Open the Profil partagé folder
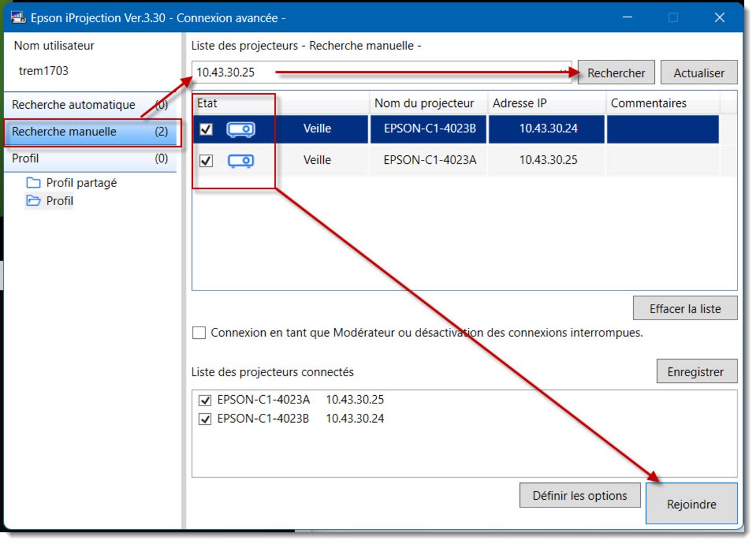The width and height of the screenshot is (756, 544). (81, 183)
